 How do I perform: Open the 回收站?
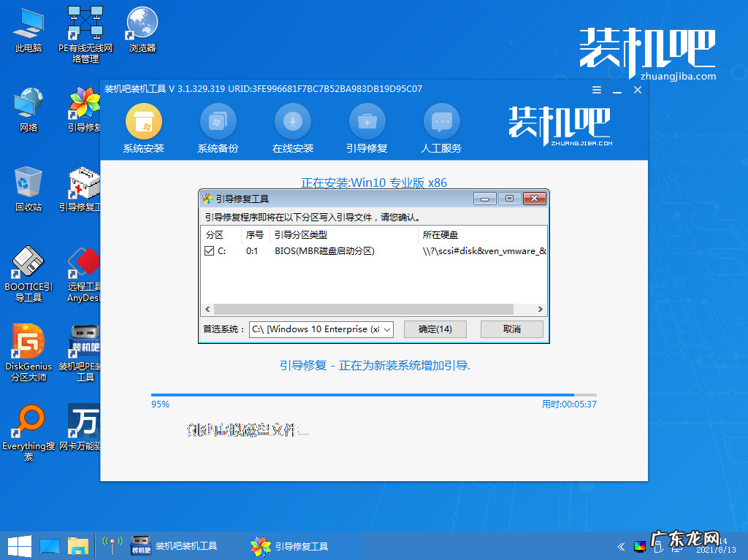(27, 179)
